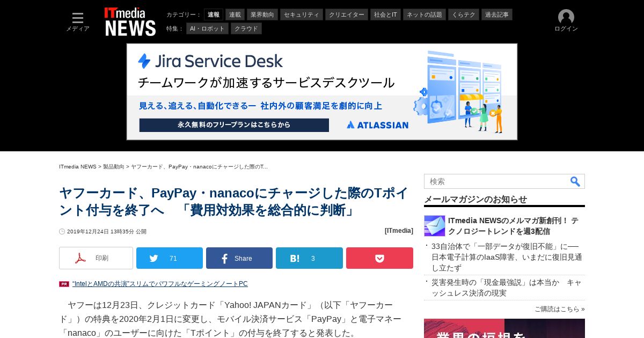Open 33自治体 data recovery article link
This screenshot has width=644, height=338.
(507, 257)
